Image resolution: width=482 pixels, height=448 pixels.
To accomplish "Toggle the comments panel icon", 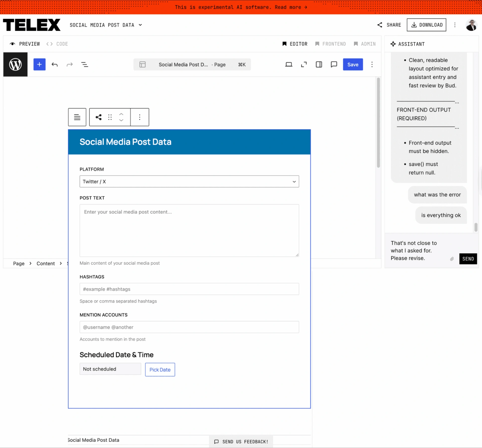I will click(334, 65).
